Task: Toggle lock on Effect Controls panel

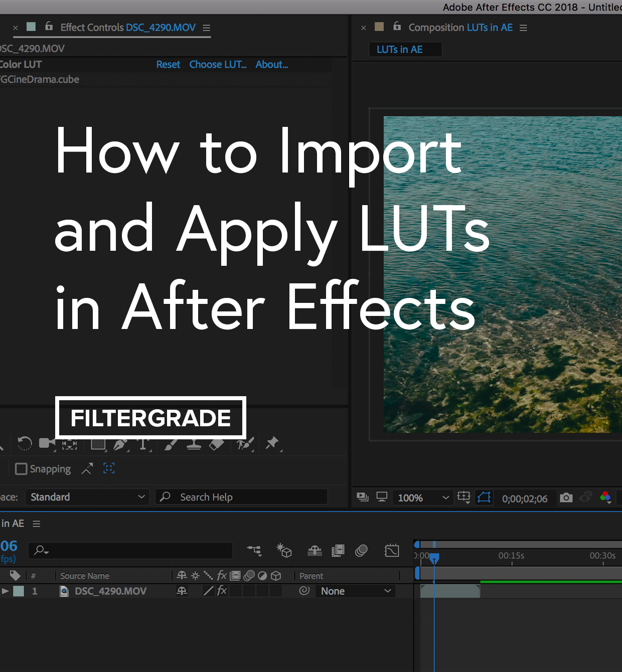Action: click(49, 26)
